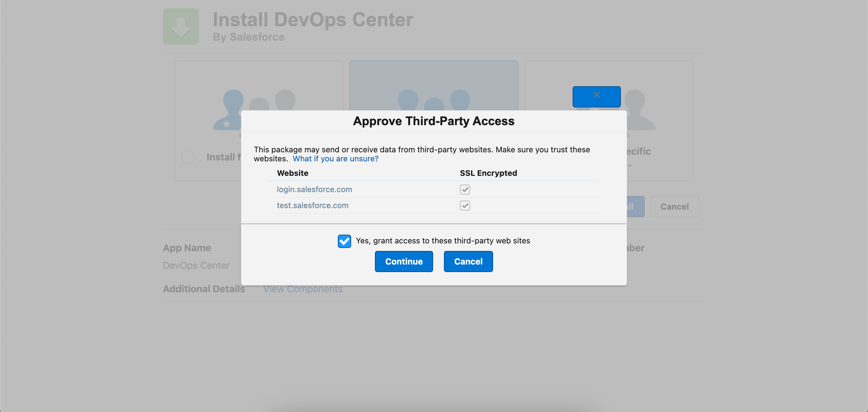Toggle the grant third-party access checkbox
The width and height of the screenshot is (868, 412).
click(x=344, y=241)
